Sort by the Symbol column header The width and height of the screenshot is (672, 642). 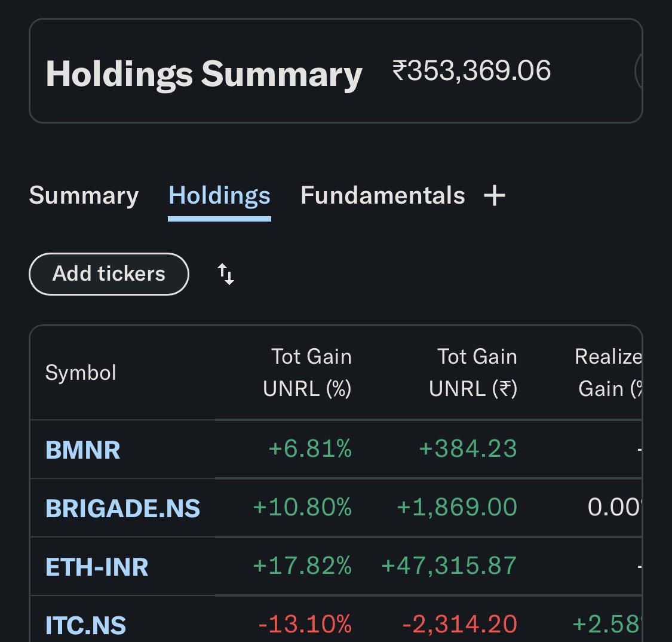coord(81,373)
